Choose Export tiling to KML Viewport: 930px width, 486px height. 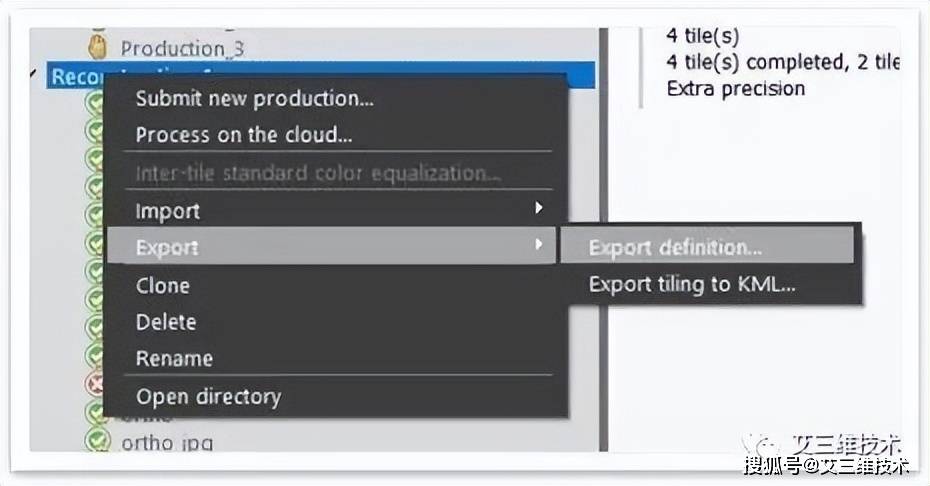pyautogui.click(x=692, y=284)
